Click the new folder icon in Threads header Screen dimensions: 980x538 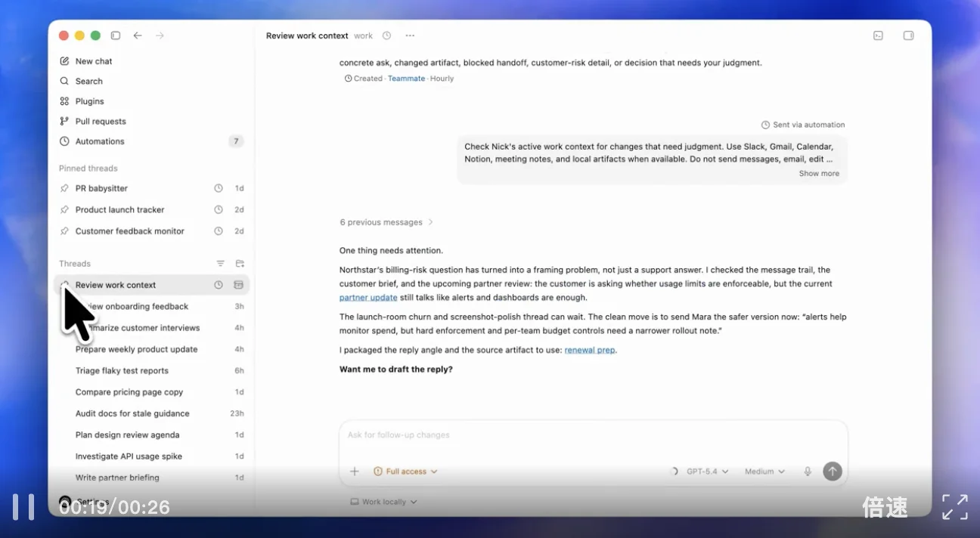(240, 264)
